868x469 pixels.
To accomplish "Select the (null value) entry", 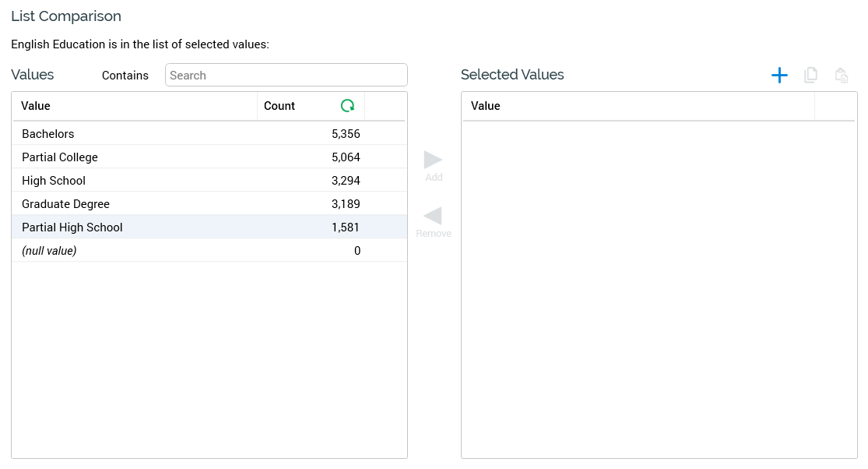I will click(x=49, y=251).
